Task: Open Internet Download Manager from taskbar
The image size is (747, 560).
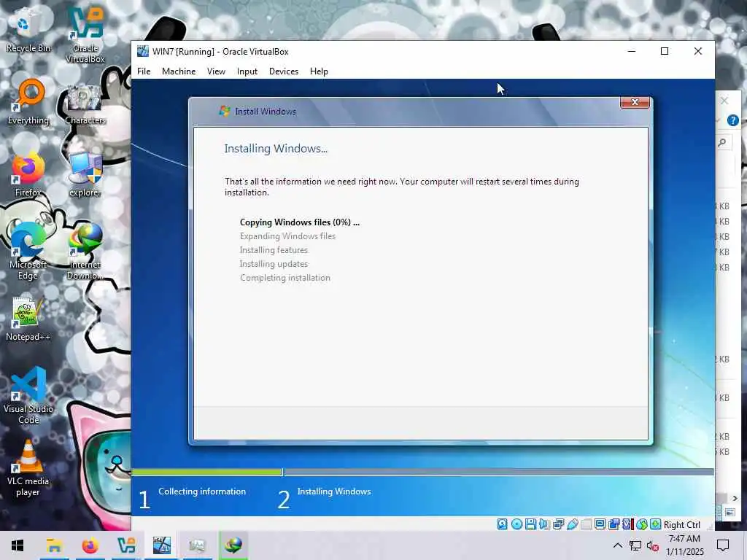Action: [x=233, y=545]
